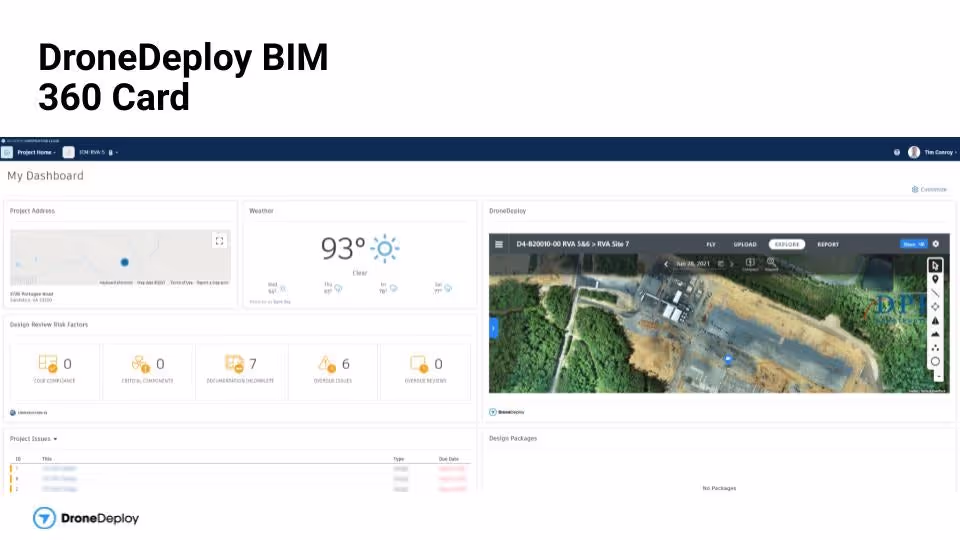Click the Project Home module icon
Image resolution: width=960 pixels, height=540 pixels.
pos(7,152)
